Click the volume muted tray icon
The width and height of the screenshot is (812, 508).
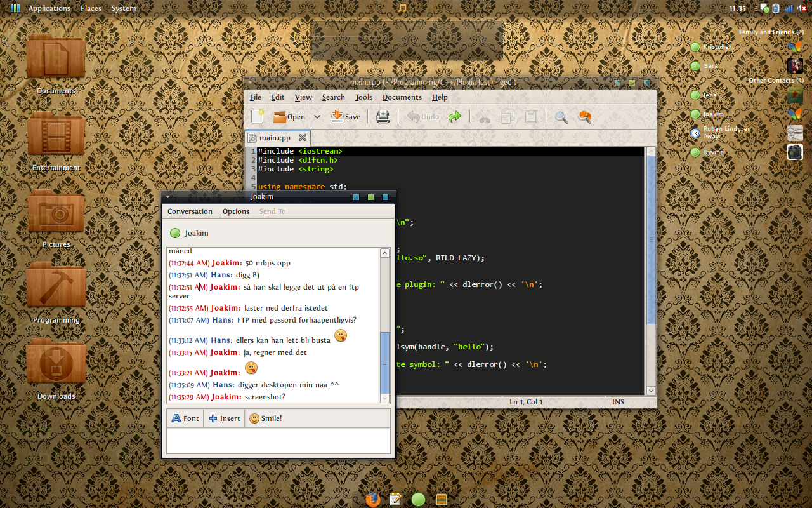(x=802, y=8)
